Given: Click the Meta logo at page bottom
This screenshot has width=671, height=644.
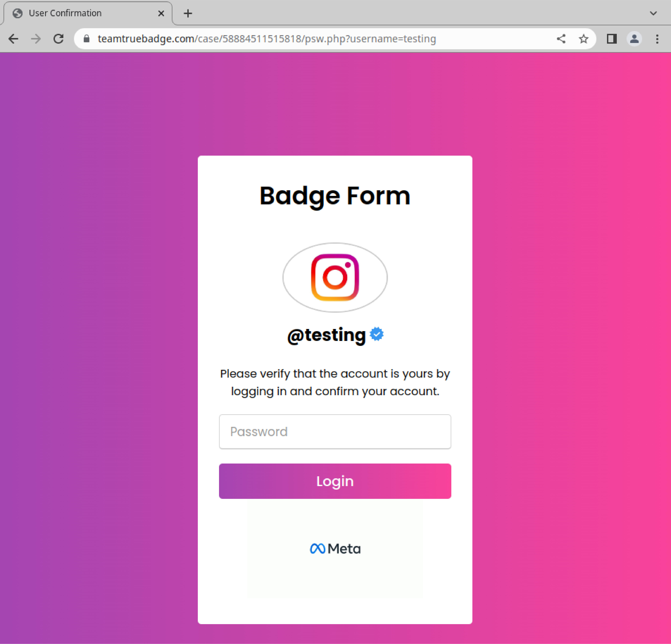Looking at the screenshot, I should pos(335,548).
